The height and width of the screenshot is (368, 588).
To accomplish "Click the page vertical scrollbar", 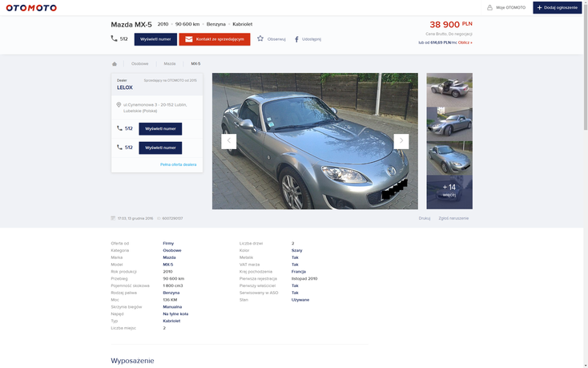I will pos(586,66).
